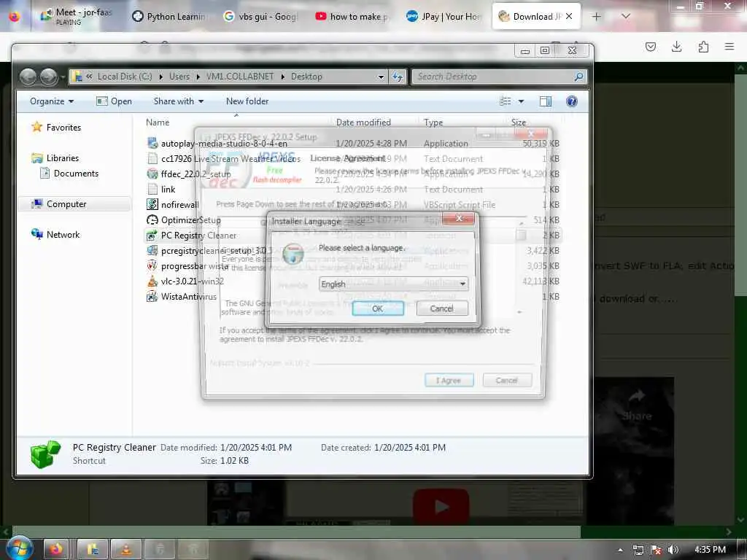This screenshot has width=747, height=560.
Task: Sort by Type column header
Action: coord(433,122)
